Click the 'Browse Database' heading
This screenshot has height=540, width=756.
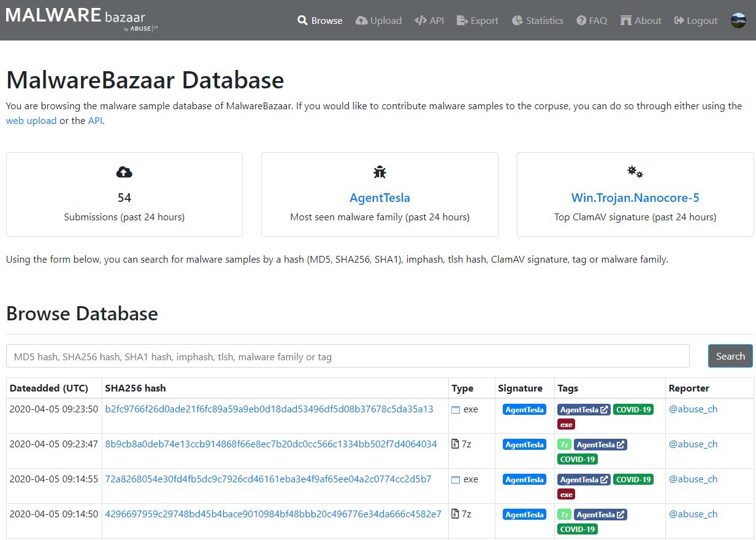point(82,314)
